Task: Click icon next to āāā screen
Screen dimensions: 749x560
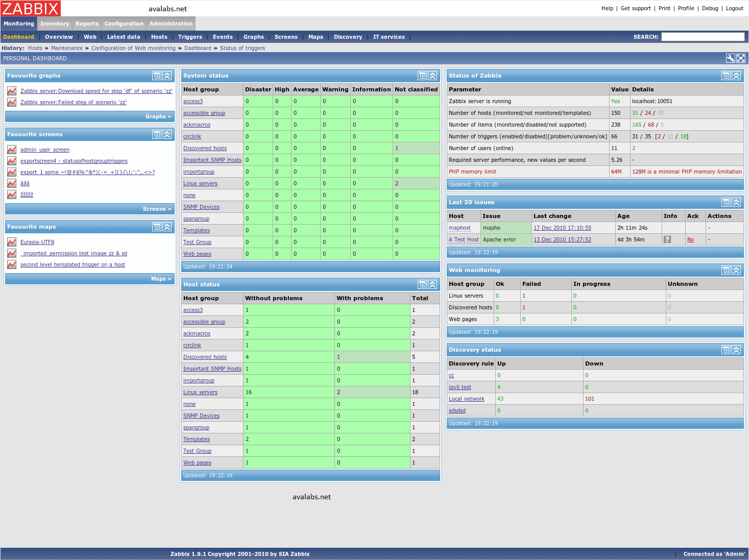Action: point(12,183)
